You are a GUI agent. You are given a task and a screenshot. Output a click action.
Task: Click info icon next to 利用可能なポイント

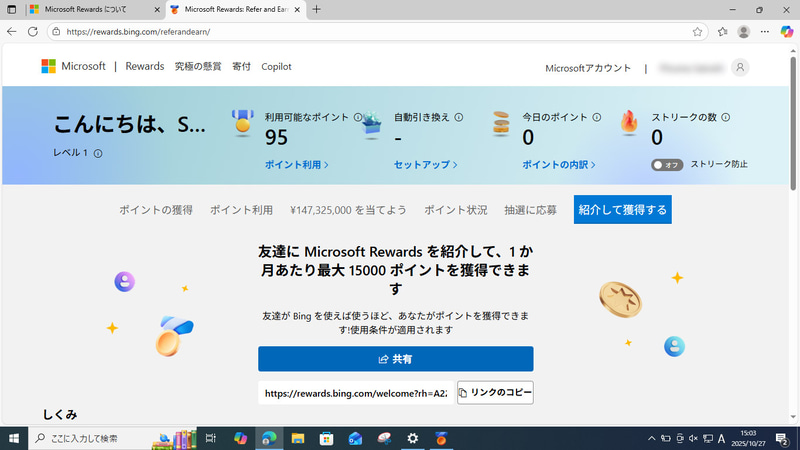[x=358, y=117]
